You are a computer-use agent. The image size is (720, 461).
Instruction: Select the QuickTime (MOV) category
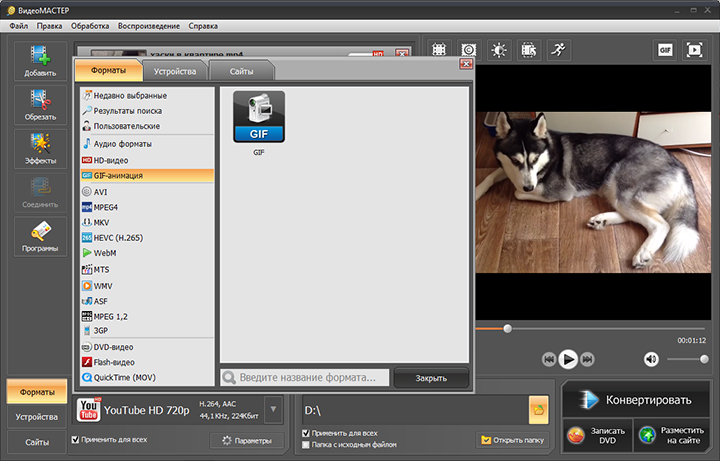(x=147, y=377)
